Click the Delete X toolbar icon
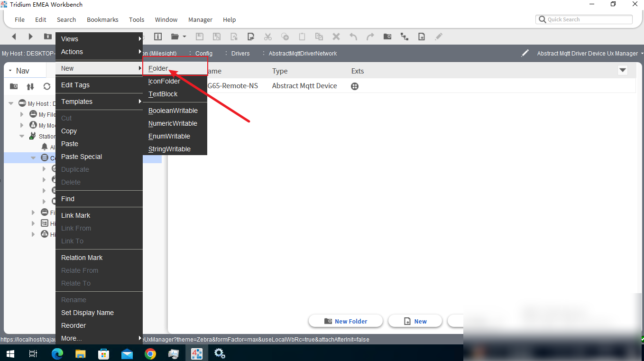This screenshot has width=644, height=361. pos(336,37)
